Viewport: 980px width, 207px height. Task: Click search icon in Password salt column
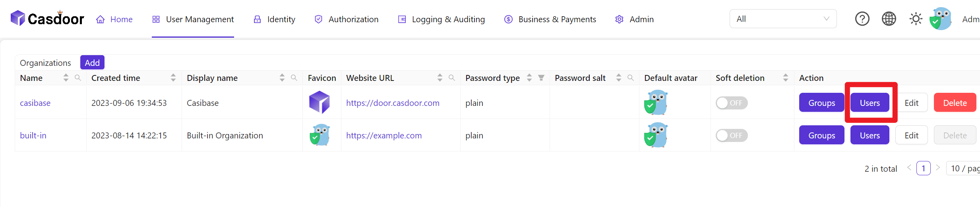pos(631,78)
